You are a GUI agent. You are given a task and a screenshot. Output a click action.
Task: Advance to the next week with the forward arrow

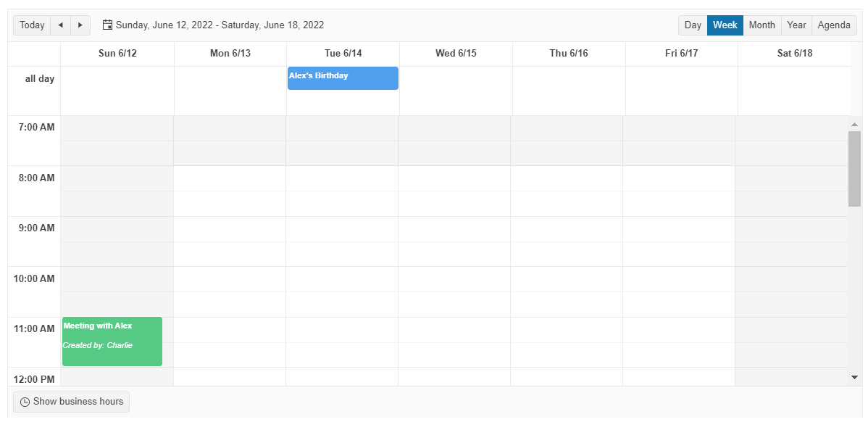(80, 25)
